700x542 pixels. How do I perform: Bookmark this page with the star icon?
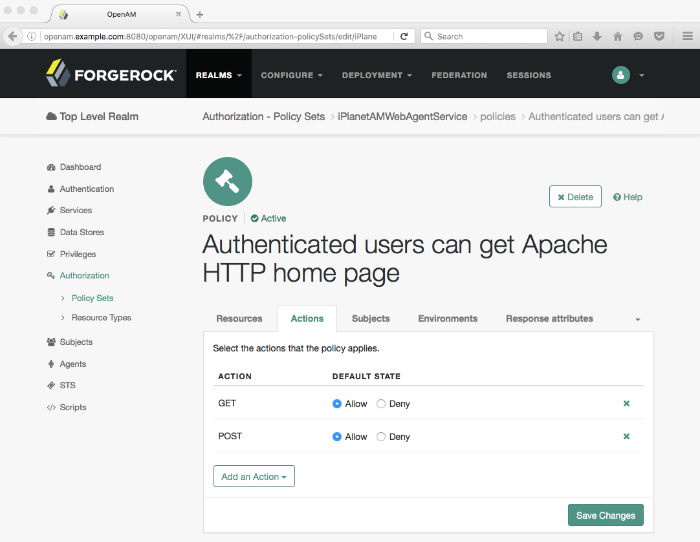tap(559, 36)
